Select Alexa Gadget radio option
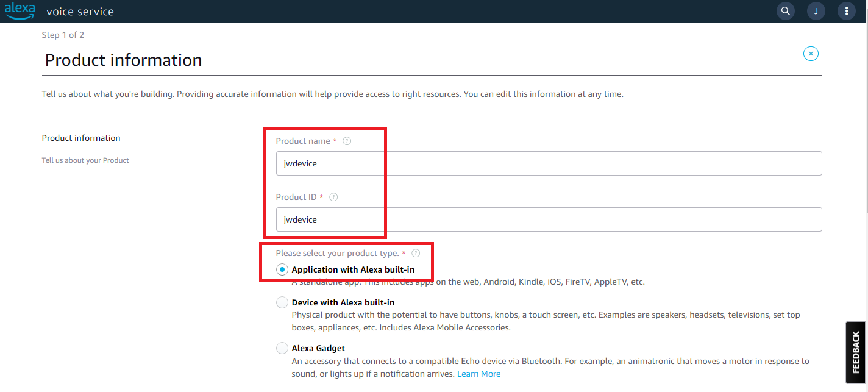This screenshot has height=392, width=868. point(282,348)
